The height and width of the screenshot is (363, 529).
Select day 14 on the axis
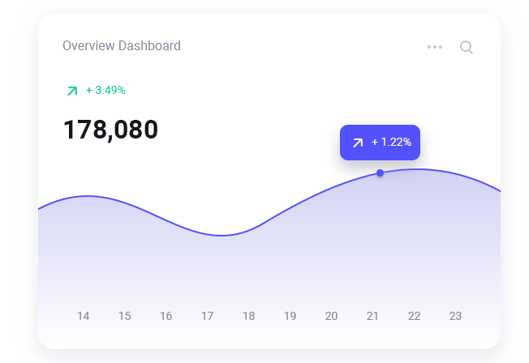pos(83,316)
